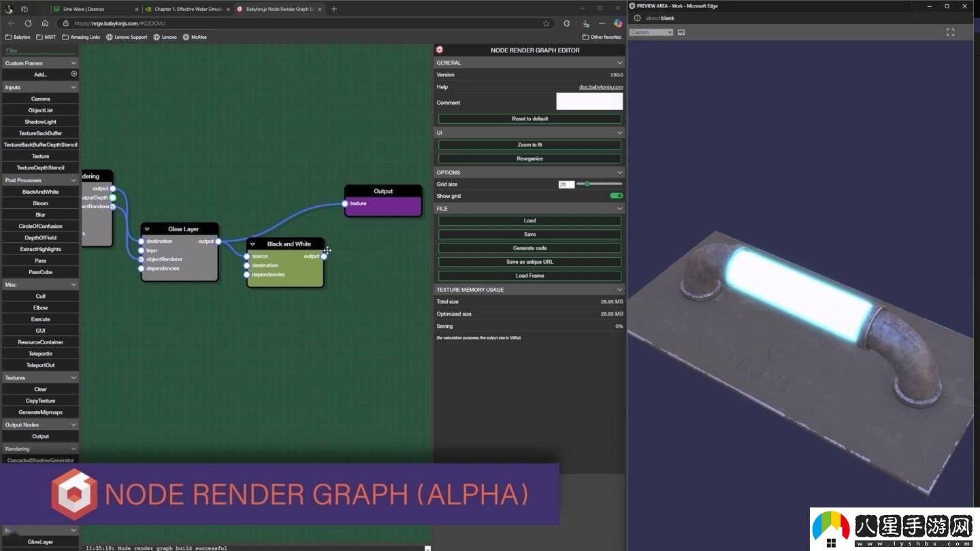980x551 pixels.
Task: Click the add custom frame plus icon
Action: click(74, 74)
